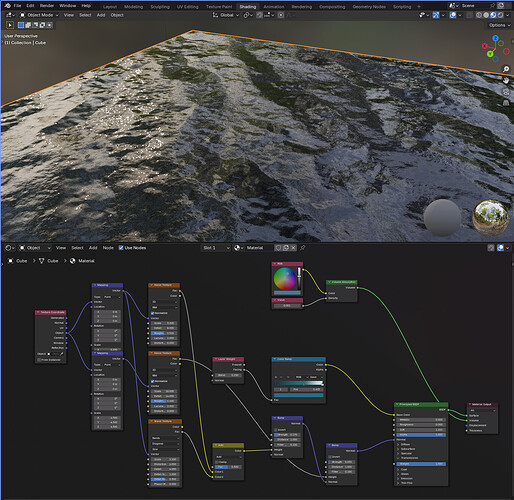Pin the material with the pin icon

click(x=303, y=248)
